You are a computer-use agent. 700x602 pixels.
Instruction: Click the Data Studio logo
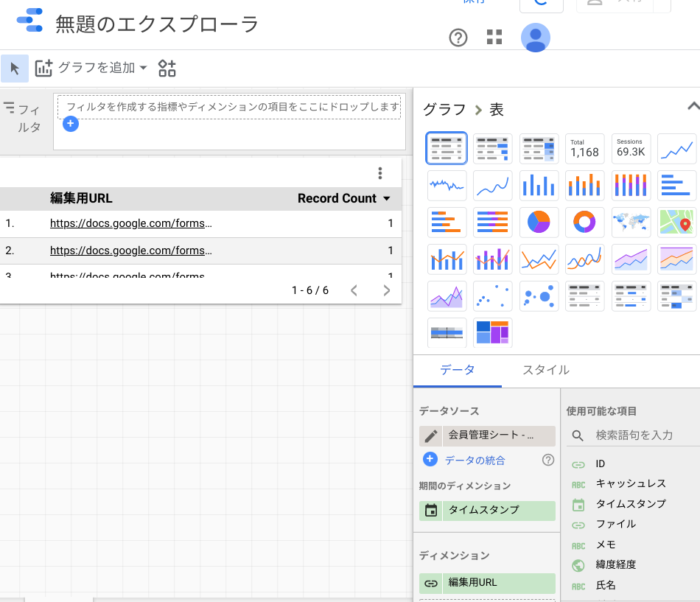[x=30, y=21]
